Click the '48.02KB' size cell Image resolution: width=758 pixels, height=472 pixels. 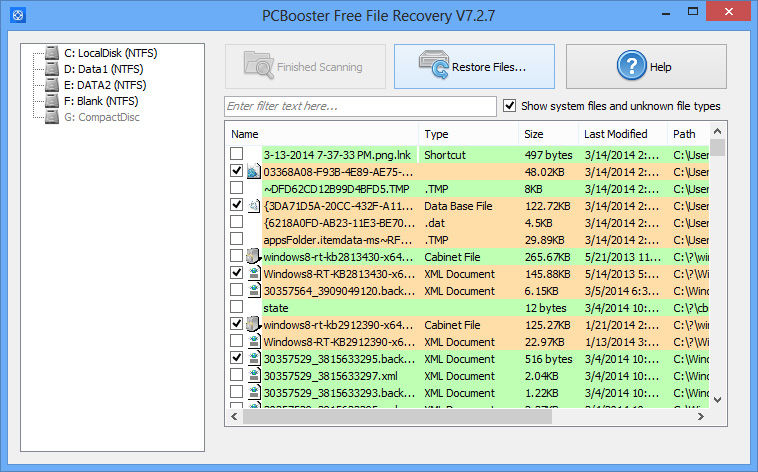545,172
